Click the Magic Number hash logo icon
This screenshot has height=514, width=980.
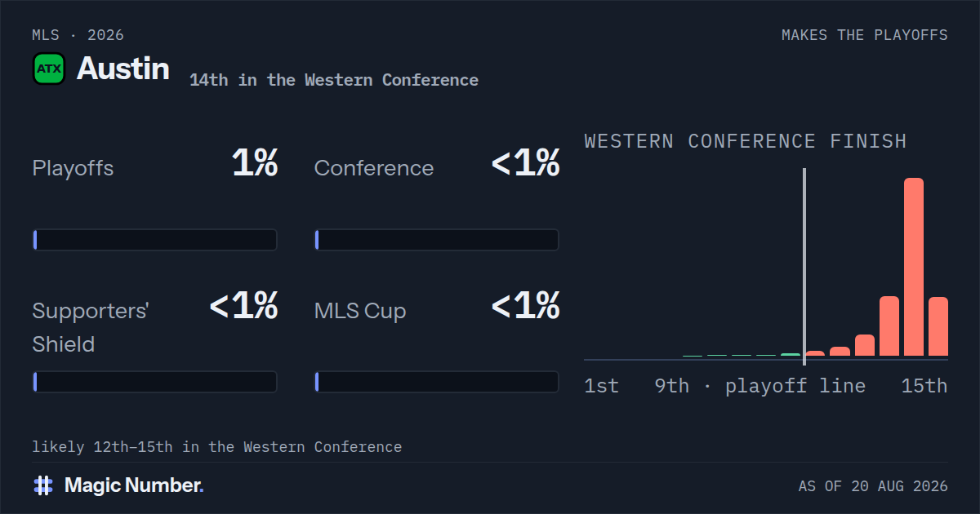[43, 485]
